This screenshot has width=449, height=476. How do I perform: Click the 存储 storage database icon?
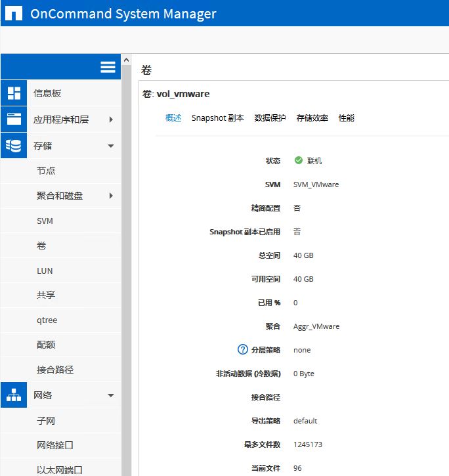[x=14, y=145]
